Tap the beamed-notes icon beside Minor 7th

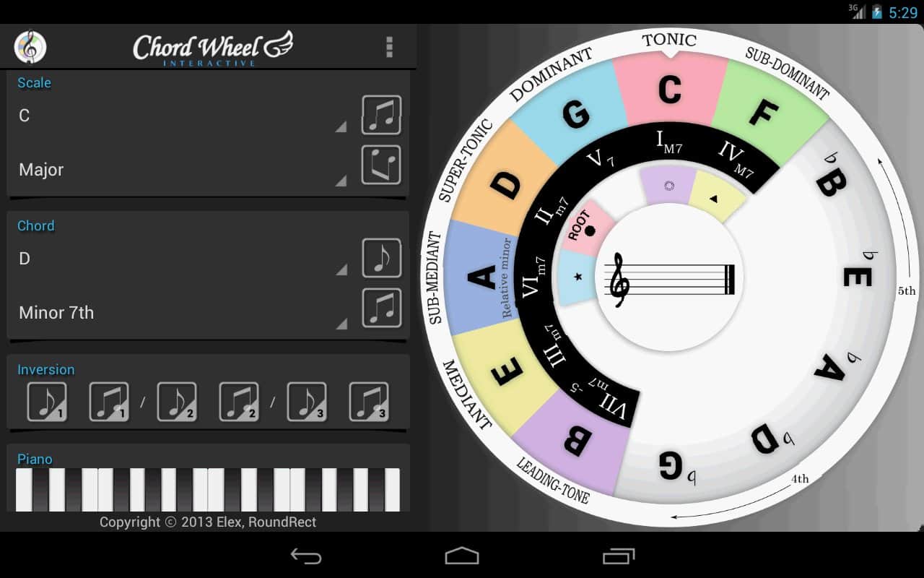[381, 308]
